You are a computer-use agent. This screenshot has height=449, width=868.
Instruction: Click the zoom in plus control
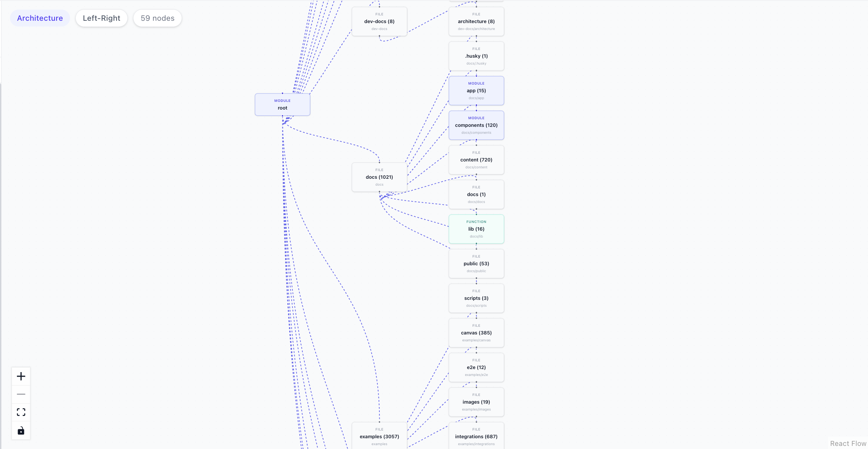21,376
